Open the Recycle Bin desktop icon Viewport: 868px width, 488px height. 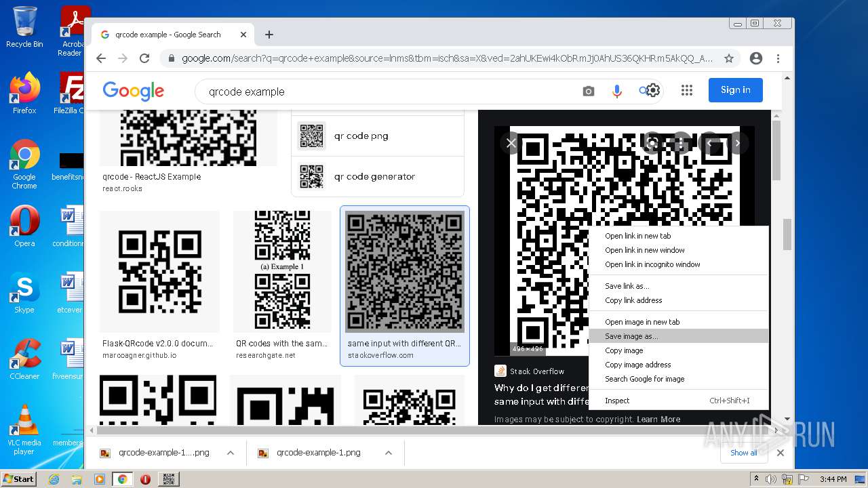pos(24,28)
